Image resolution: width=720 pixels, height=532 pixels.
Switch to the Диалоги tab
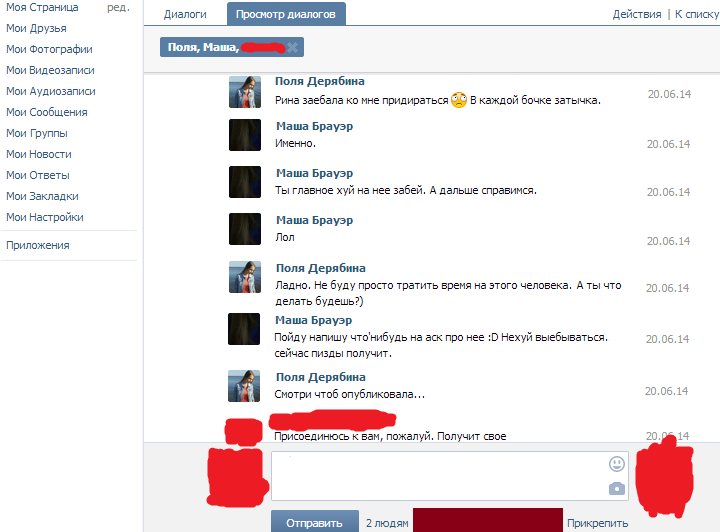click(x=185, y=14)
